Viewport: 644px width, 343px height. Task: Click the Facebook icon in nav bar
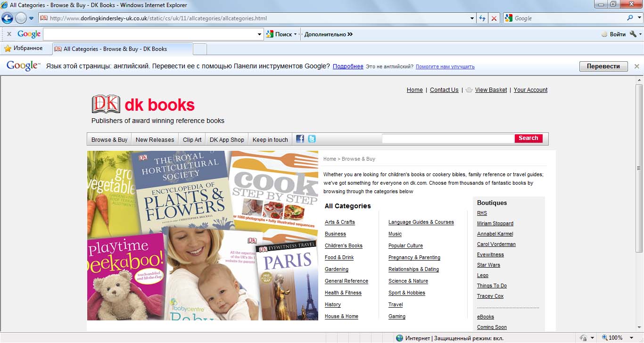tap(300, 139)
